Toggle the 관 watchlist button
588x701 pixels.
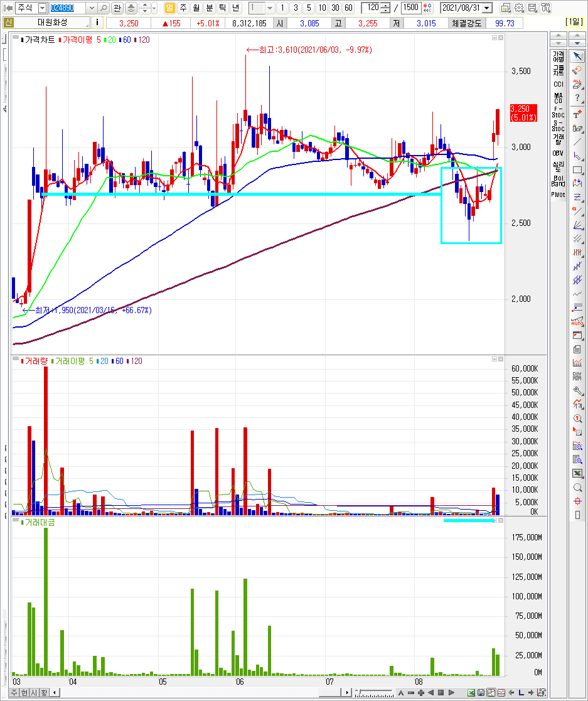tap(117, 8)
